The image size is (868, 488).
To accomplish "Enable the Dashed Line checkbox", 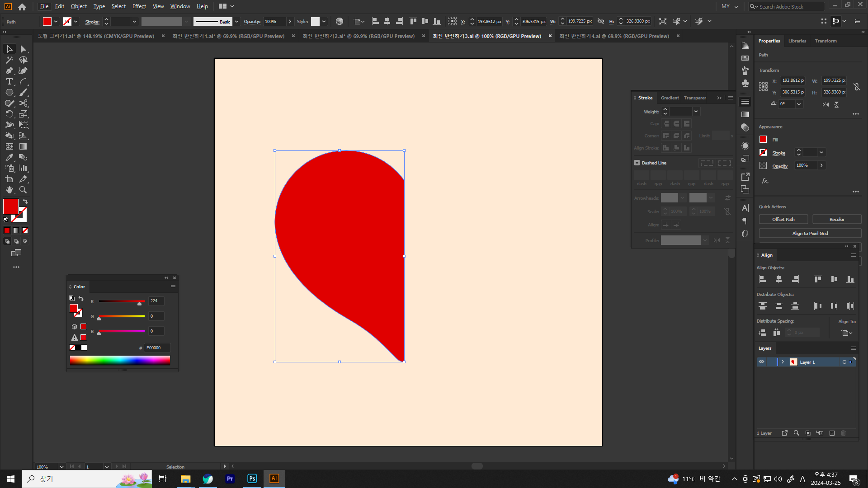I will pyautogui.click(x=637, y=163).
